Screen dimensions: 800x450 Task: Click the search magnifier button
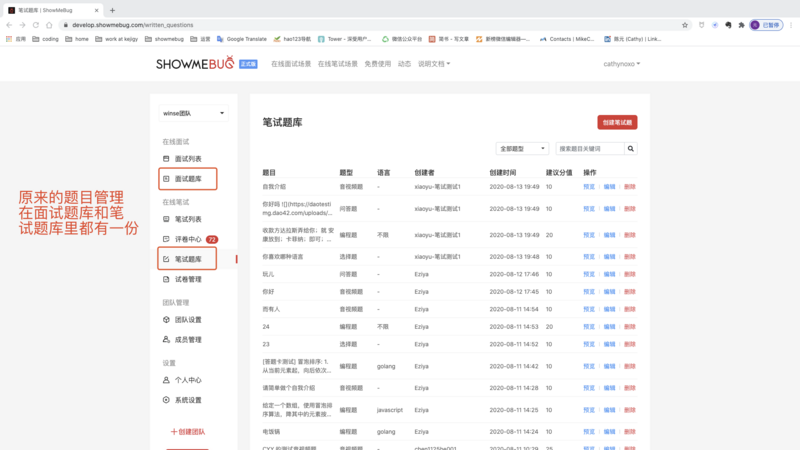point(631,148)
